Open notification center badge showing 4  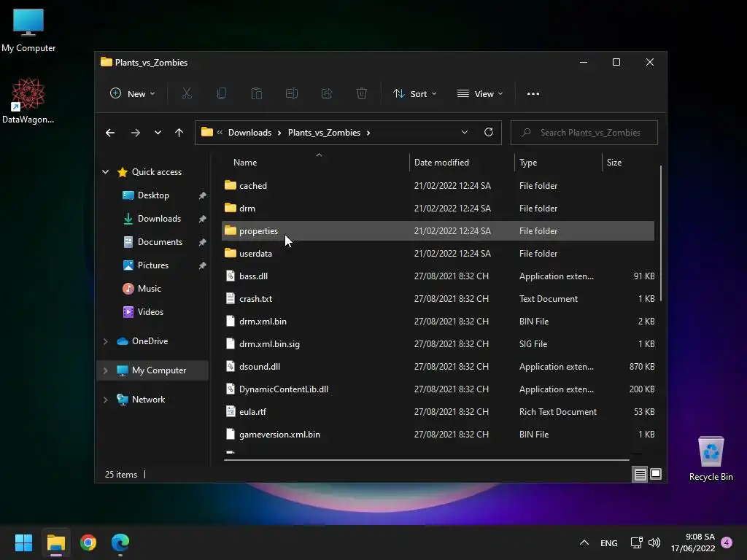pyautogui.click(x=727, y=542)
